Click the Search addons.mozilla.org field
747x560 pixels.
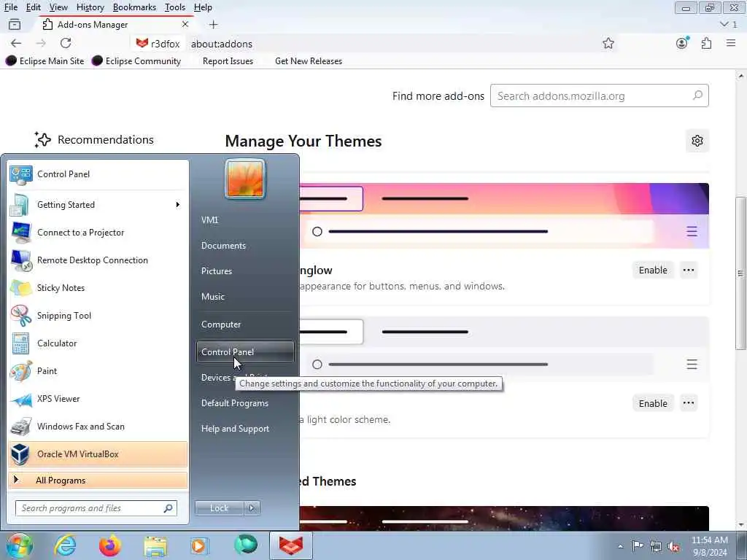point(600,96)
